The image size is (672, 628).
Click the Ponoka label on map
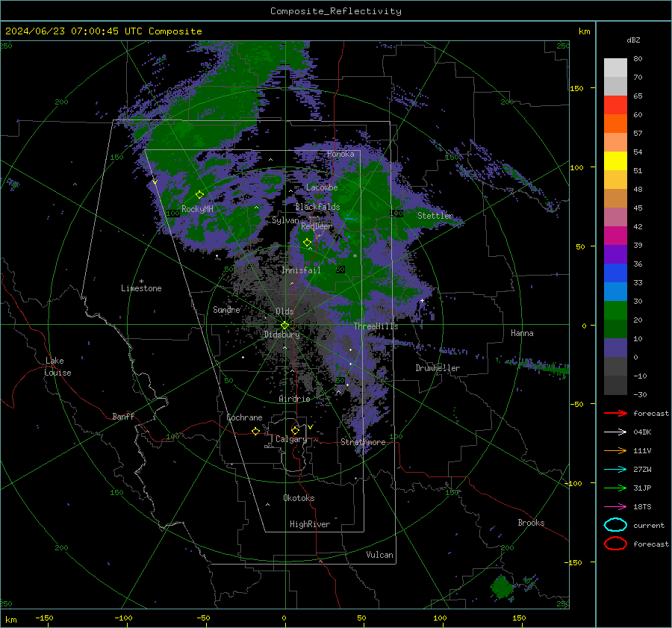click(x=340, y=154)
